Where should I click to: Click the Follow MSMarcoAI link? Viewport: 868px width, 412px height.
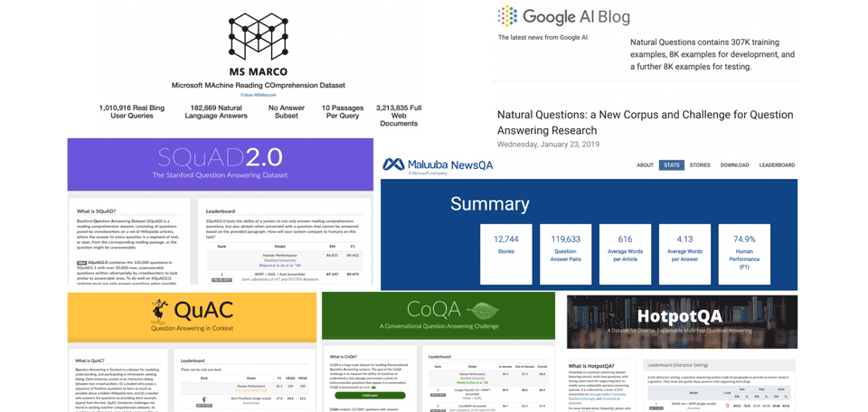(258, 95)
